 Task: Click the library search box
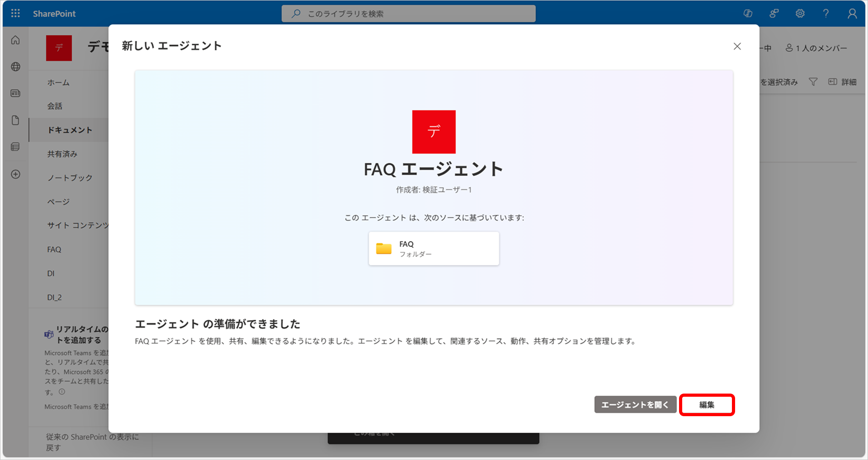point(408,14)
